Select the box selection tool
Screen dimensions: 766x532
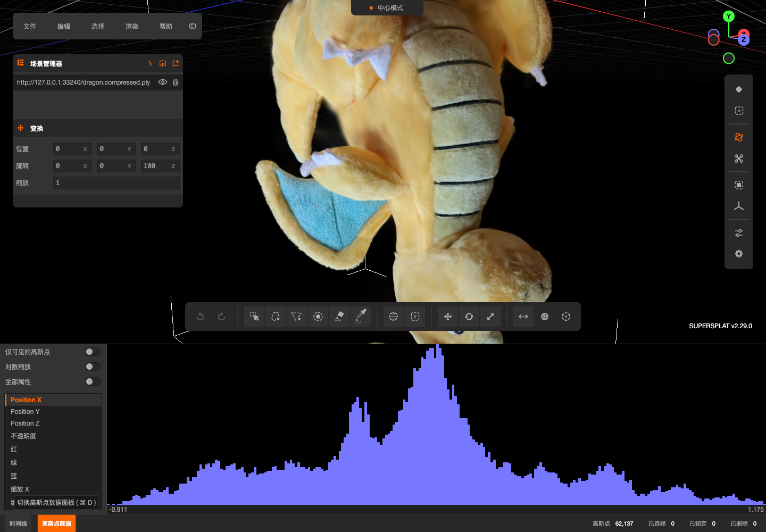(415, 317)
